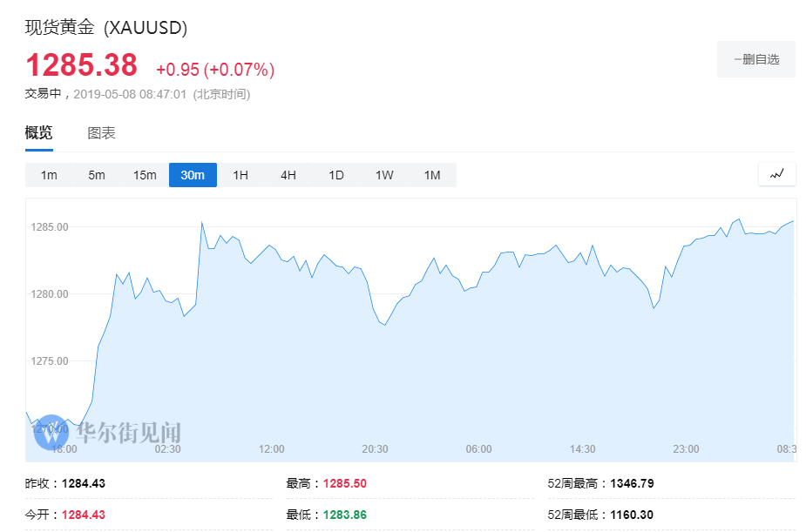This screenshot has height=532, width=806.
Task: Select the 1H timeframe
Action: [x=240, y=174]
